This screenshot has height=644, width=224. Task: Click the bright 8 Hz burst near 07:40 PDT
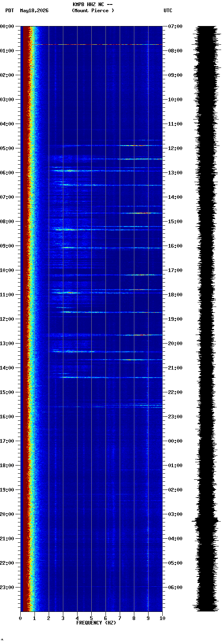click(139, 213)
